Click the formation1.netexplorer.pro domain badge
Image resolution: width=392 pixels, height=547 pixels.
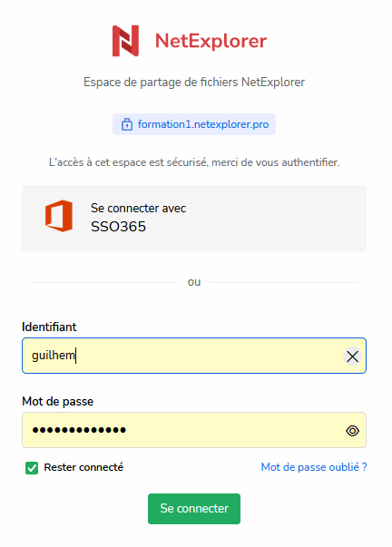pyautogui.click(x=194, y=124)
